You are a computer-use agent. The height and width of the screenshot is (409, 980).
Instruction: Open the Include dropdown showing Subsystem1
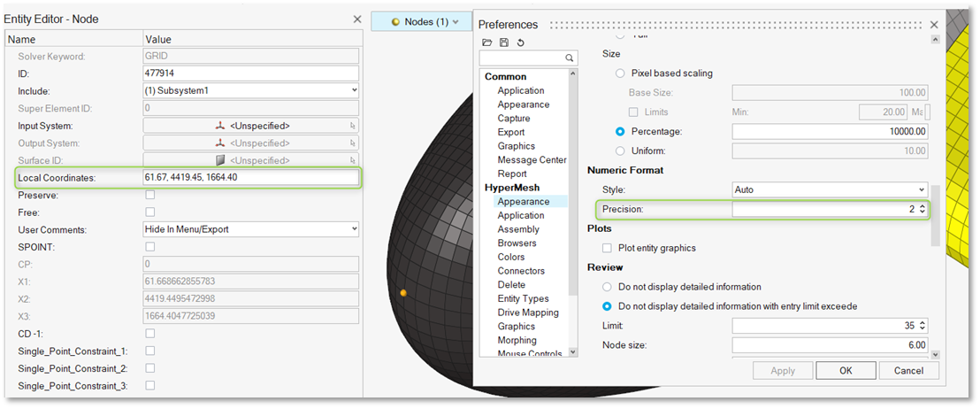251,90
